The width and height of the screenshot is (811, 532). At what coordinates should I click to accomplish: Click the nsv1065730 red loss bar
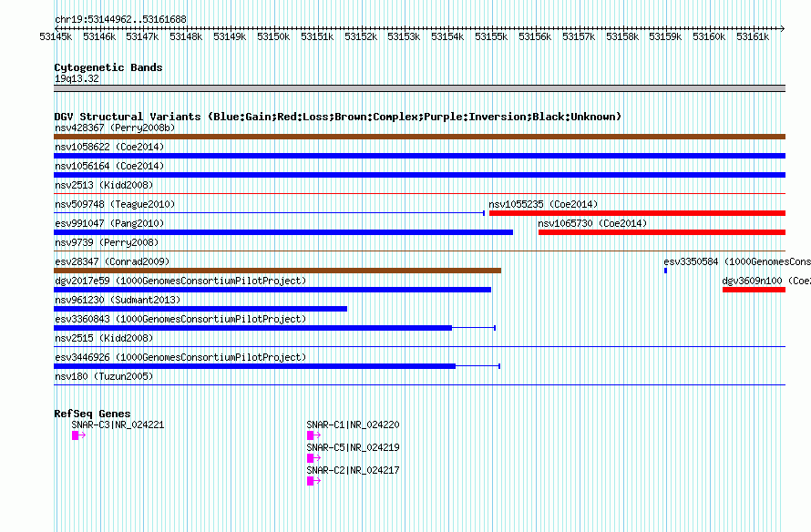tap(662, 232)
